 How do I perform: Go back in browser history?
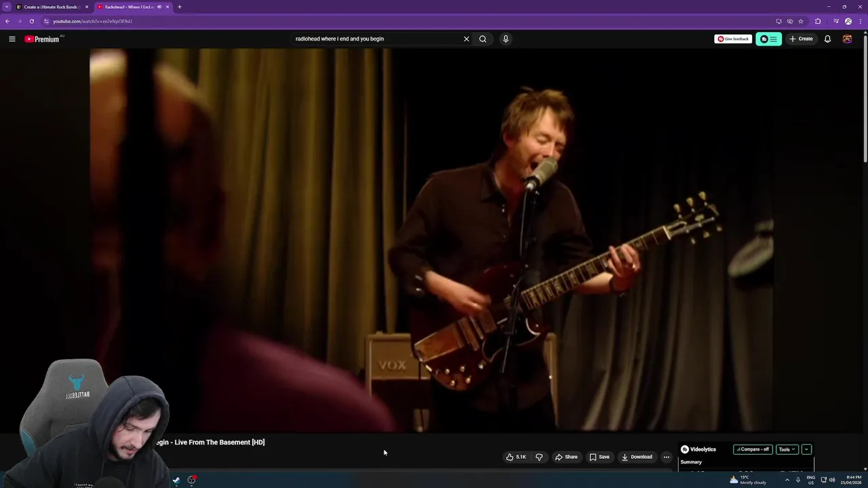pyautogui.click(x=7, y=21)
